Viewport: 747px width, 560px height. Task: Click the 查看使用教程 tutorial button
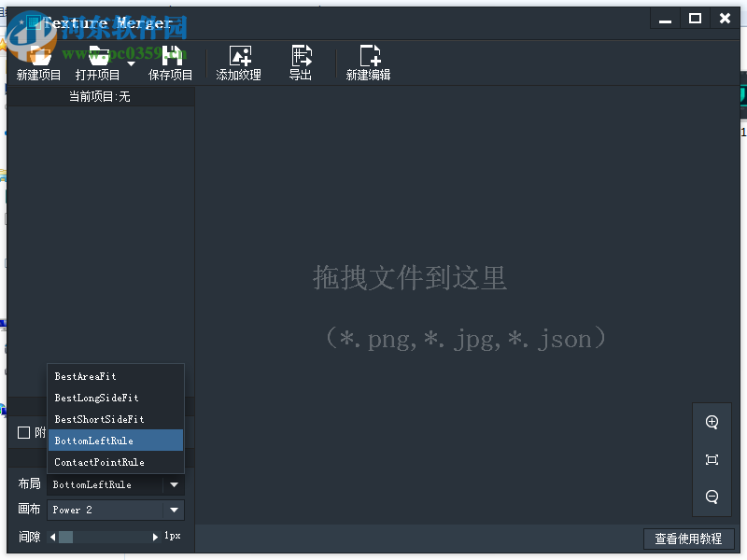689,539
